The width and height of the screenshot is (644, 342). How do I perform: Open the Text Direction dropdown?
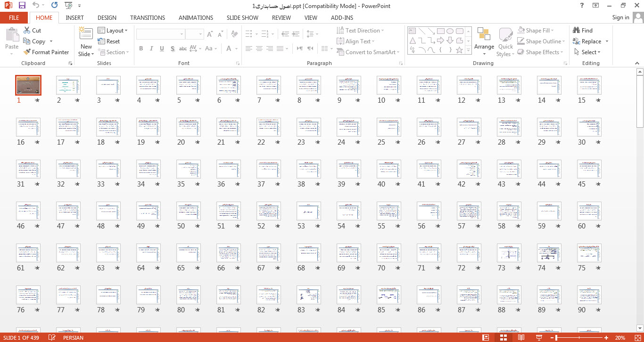[360, 30]
